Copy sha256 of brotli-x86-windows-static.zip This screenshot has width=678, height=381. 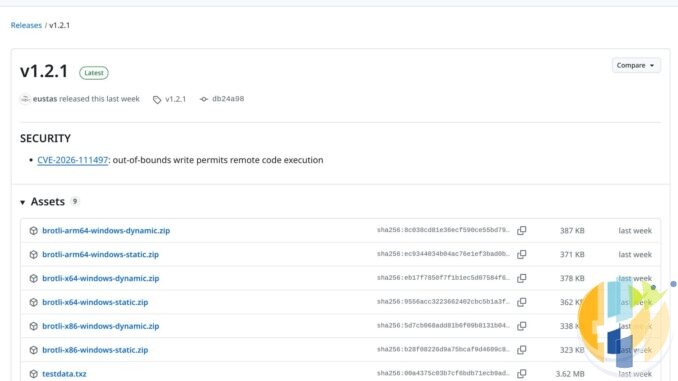(522, 349)
